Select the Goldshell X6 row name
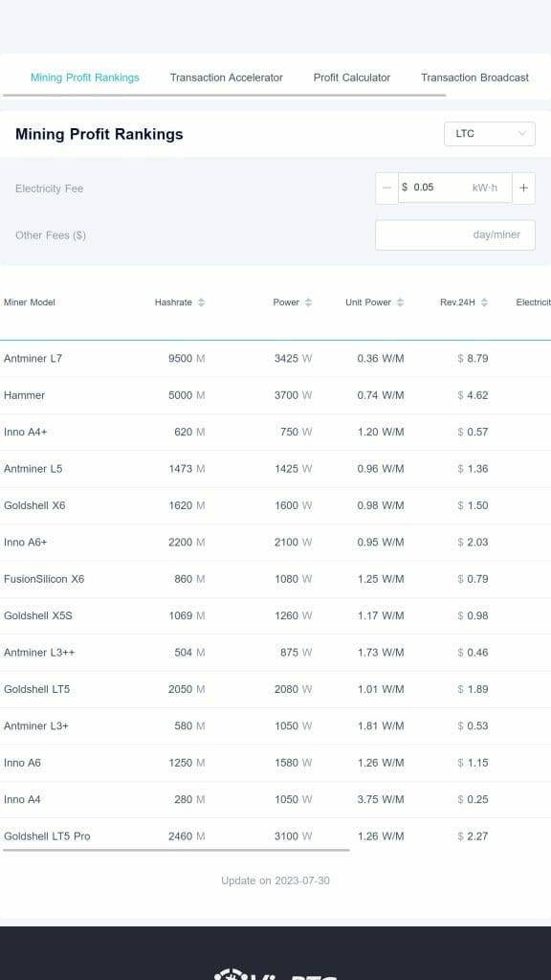The image size is (551, 980). pyautogui.click(x=34, y=505)
